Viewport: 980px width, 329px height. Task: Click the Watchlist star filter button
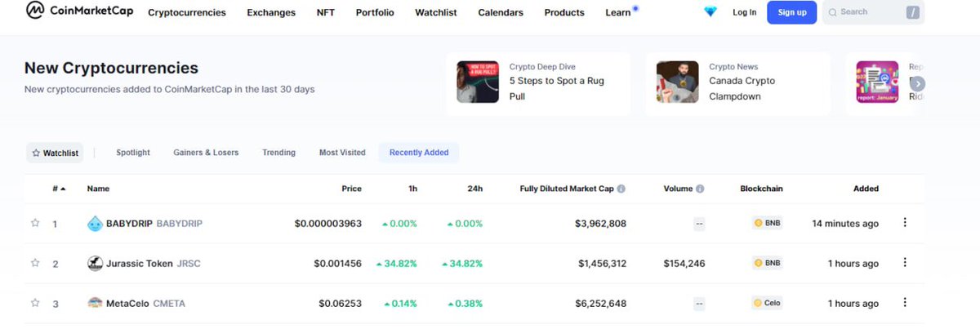coord(56,153)
